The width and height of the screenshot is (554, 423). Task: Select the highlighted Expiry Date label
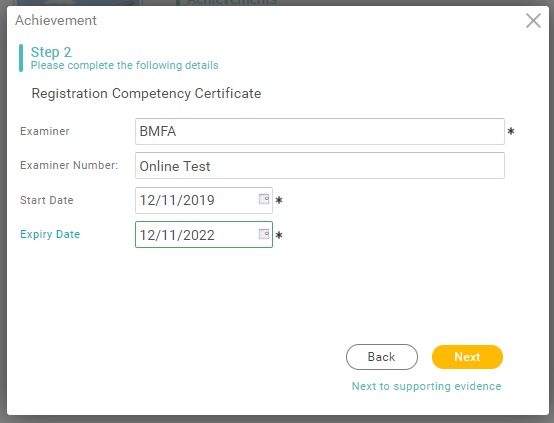[x=50, y=234]
